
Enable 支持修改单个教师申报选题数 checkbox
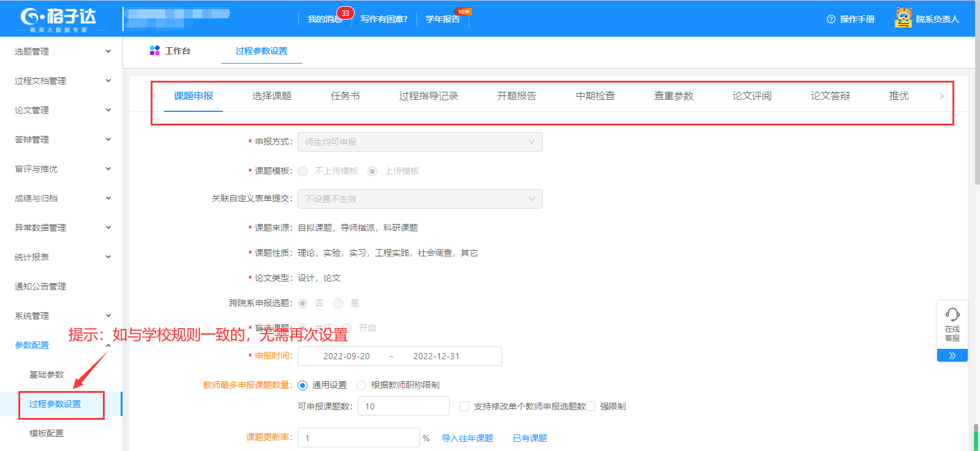pyautogui.click(x=464, y=406)
